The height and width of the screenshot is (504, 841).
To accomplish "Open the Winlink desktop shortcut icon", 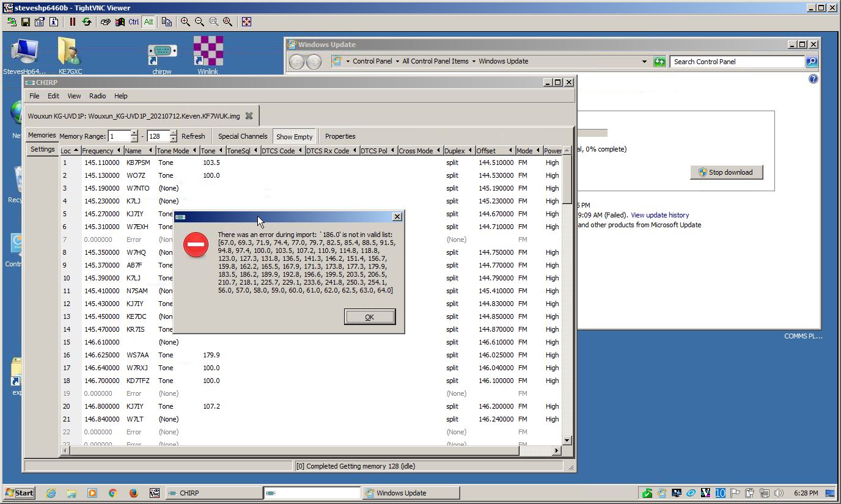I will (x=208, y=56).
